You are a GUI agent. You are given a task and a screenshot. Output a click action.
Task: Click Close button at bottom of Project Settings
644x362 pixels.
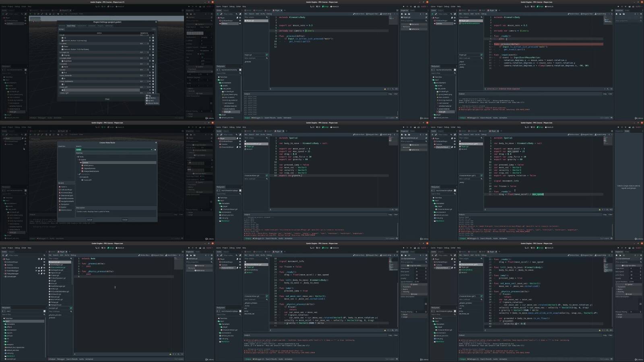click(107, 99)
